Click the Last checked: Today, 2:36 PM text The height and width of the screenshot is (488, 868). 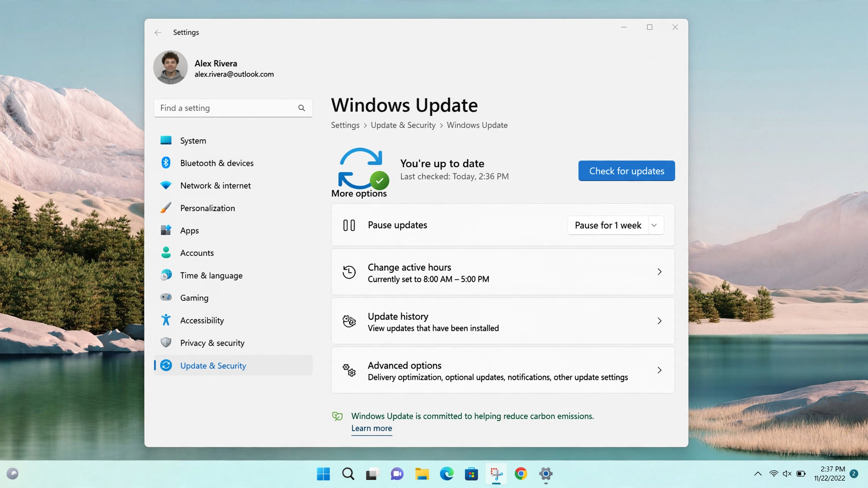[x=454, y=177]
